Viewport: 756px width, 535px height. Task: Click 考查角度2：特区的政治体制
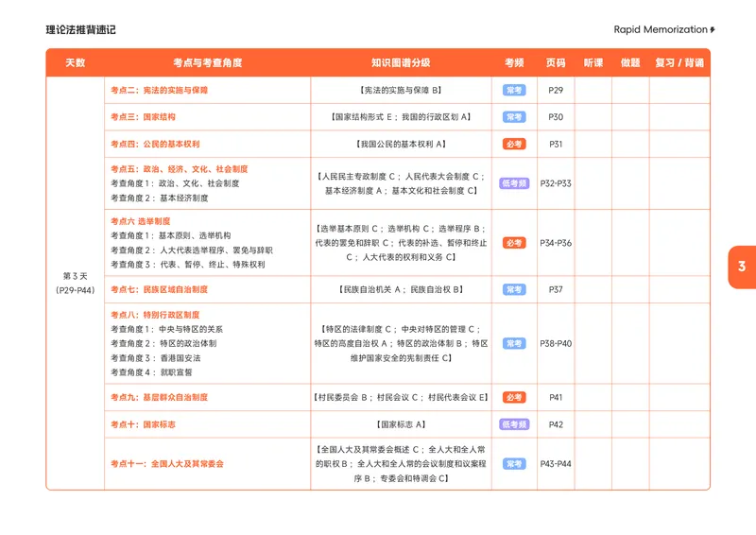163,343
